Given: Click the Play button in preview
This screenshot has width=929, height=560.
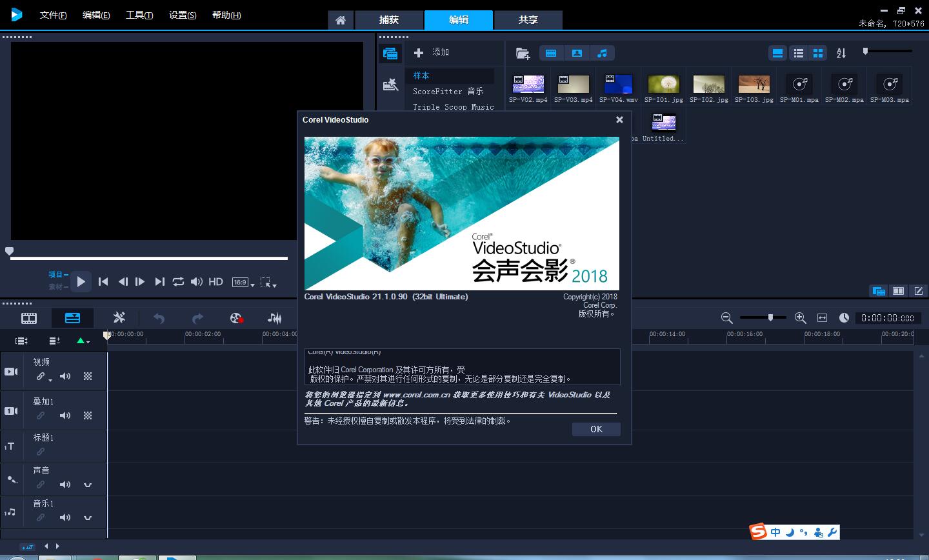Looking at the screenshot, I should pyautogui.click(x=81, y=281).
